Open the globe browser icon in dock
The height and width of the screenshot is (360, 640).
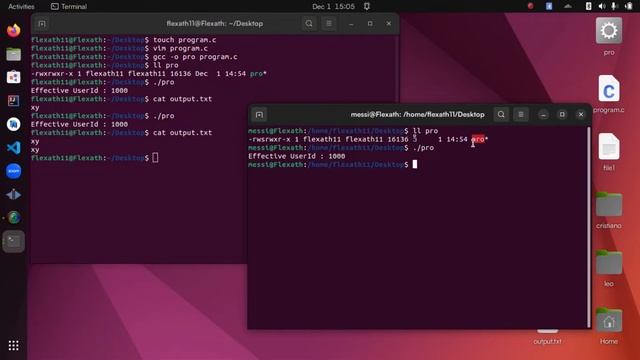13,218
